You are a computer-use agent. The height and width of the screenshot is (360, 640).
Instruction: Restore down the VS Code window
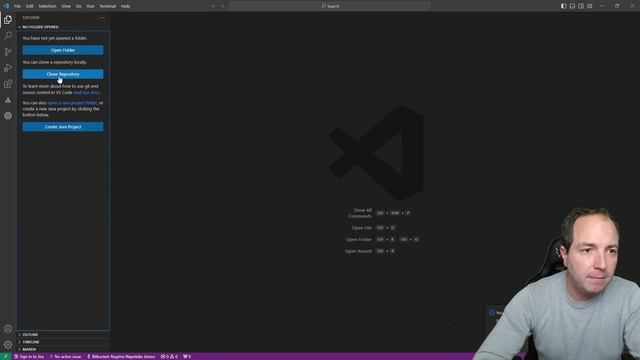tap(617, 6)
